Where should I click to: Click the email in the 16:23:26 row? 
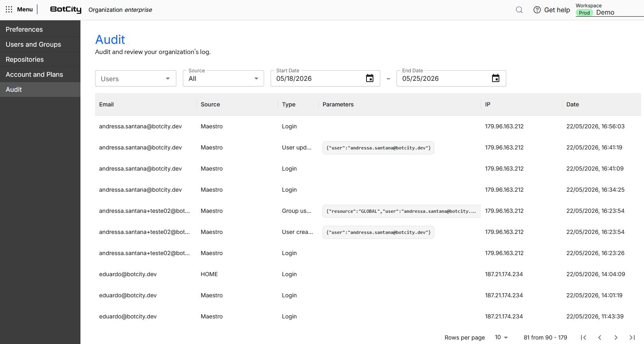point(144,253)
